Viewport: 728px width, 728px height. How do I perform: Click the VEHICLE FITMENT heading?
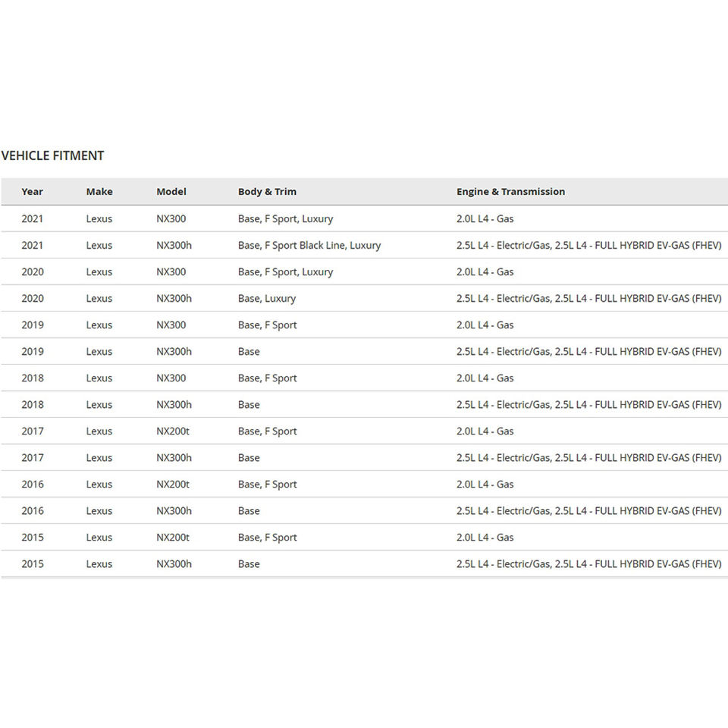tap(52, 155)
